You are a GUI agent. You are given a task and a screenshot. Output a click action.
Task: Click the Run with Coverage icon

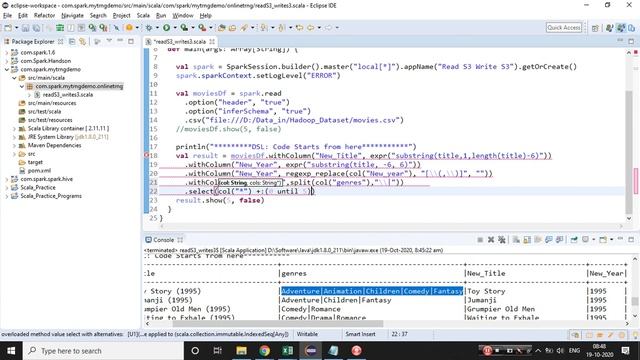tap(184, 28)
